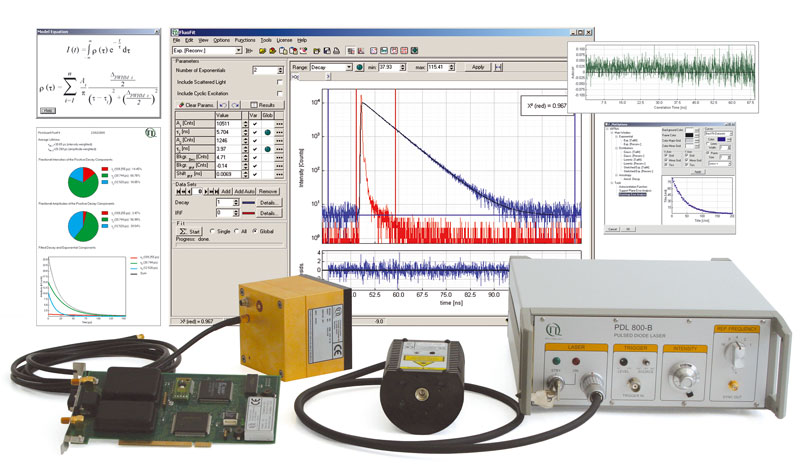Click the blue Decay line color swatch
The width and height of the screenshot is (800, 465).
pyautogui.click(x=248, y=203)
